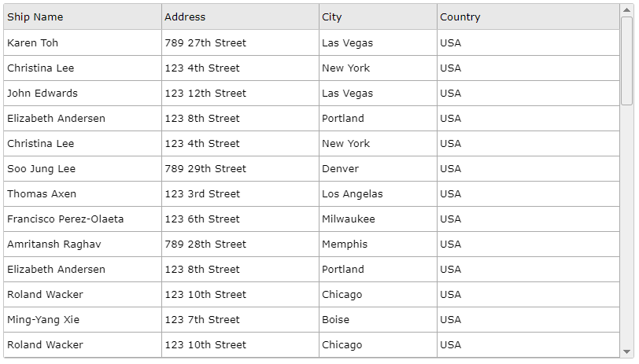This screenshot has width=639, height=364.
Task: Select the John Edwards name cell
Action: pos(83,94)
